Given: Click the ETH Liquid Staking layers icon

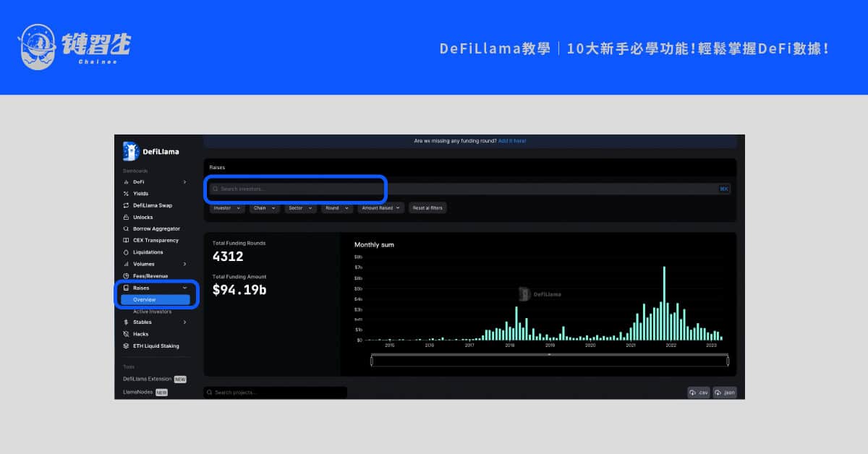Looking at the screenshot, I should point(126,346).
